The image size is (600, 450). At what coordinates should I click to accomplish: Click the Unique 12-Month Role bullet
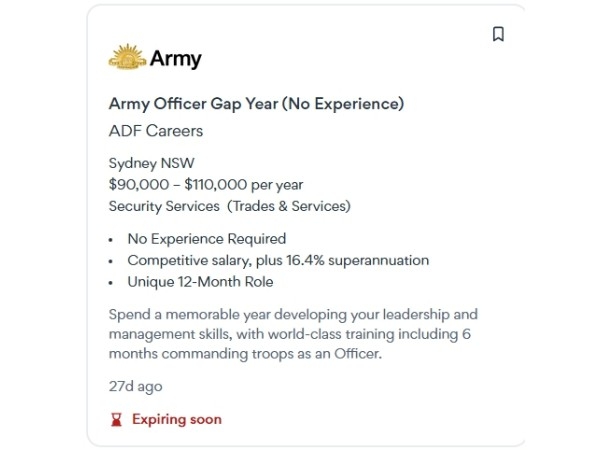tap(201, 282)
